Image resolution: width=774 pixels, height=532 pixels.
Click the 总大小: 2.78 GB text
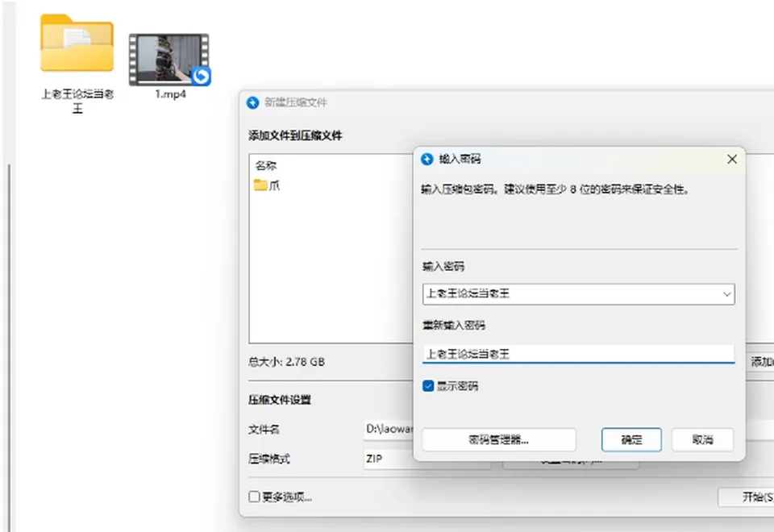coord(286,362)
